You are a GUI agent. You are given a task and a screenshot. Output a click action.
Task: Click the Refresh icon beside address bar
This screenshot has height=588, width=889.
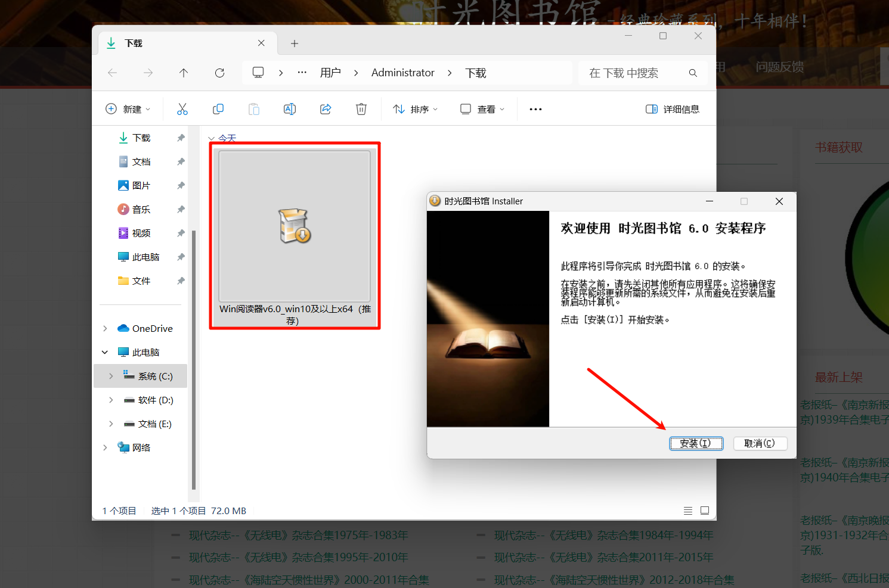point(219,73)
